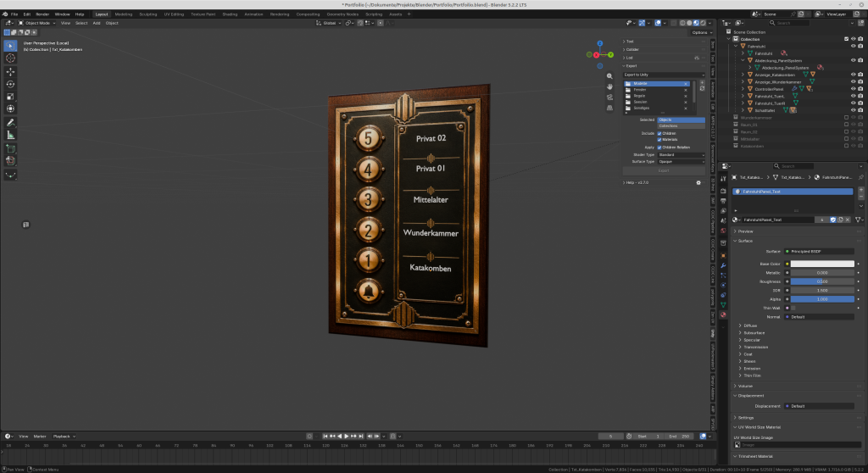Open Export to Unity dropdown

[664, 75]
